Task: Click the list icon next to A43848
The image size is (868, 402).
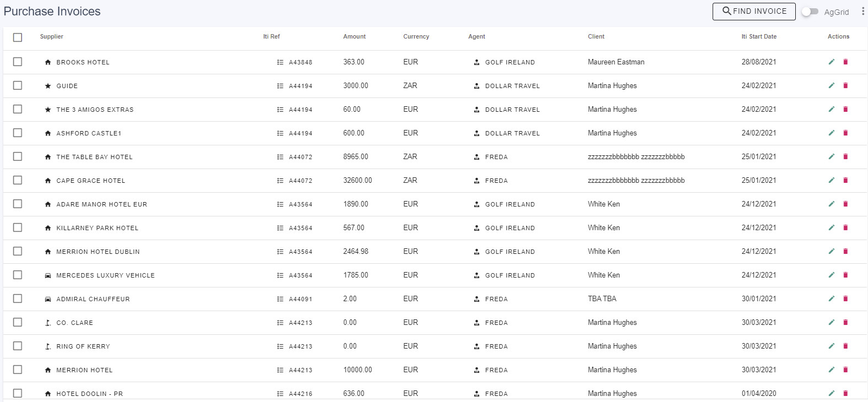Action: pyautogui.click(x=280, y=62)
